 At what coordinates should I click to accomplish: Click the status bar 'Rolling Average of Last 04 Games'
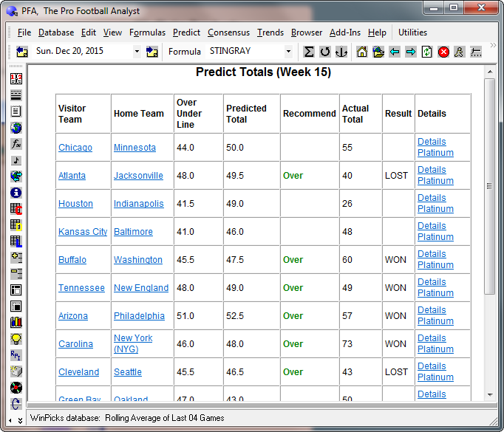(165, 418)
